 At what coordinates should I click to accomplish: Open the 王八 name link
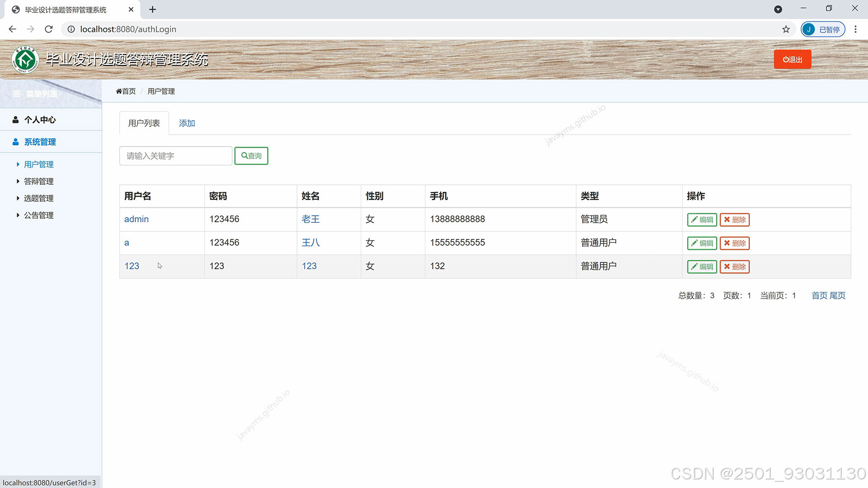pos(311,243)
